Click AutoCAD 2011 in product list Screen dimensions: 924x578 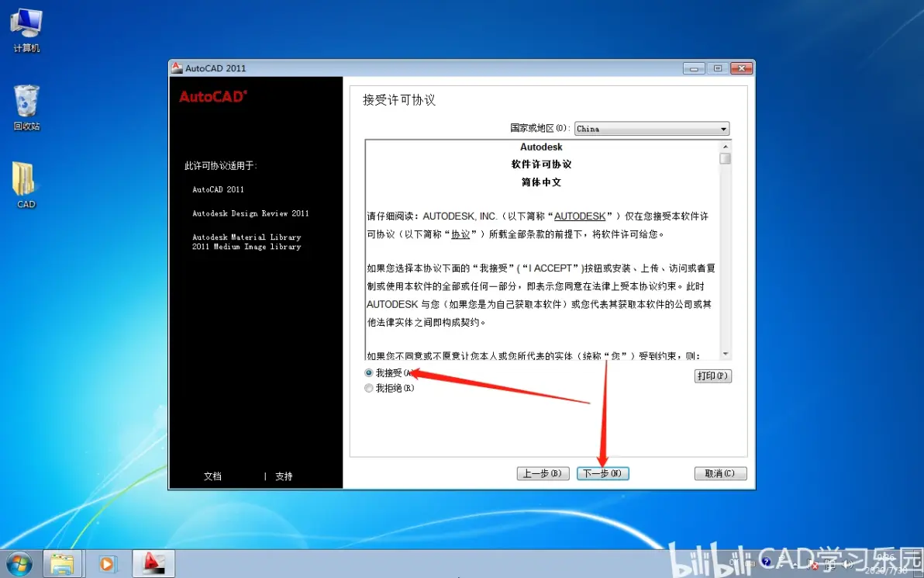coord(218,189)
